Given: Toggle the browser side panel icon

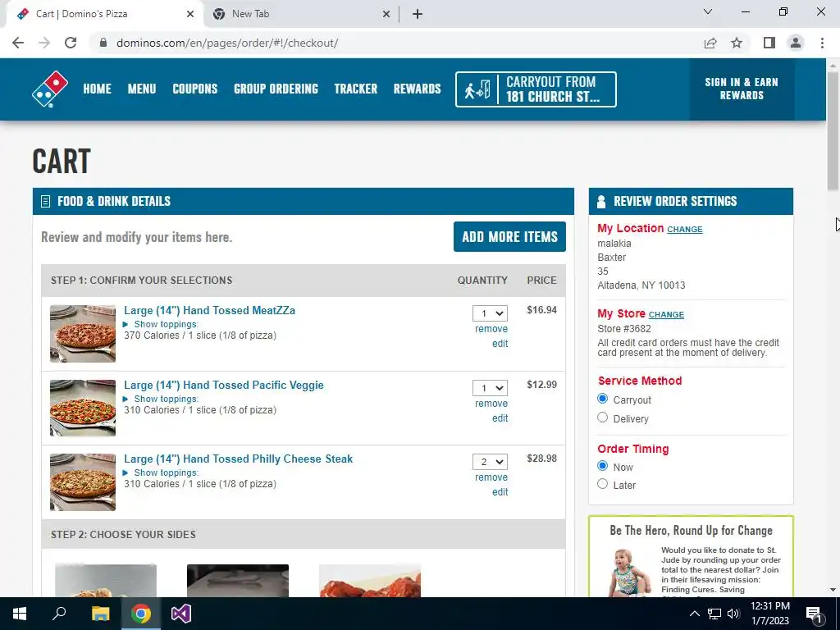Looking at the screenshot, I should coord(769,43).
